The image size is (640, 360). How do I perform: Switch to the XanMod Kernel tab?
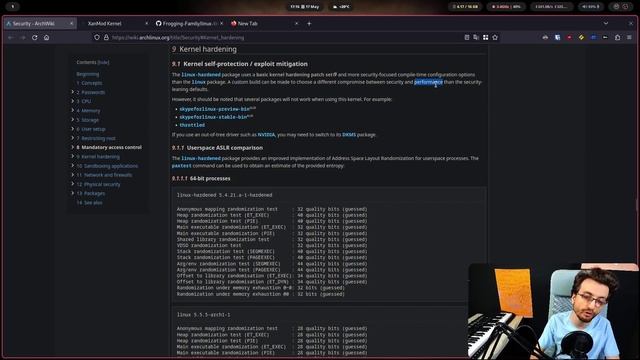(x=110, y=24)
